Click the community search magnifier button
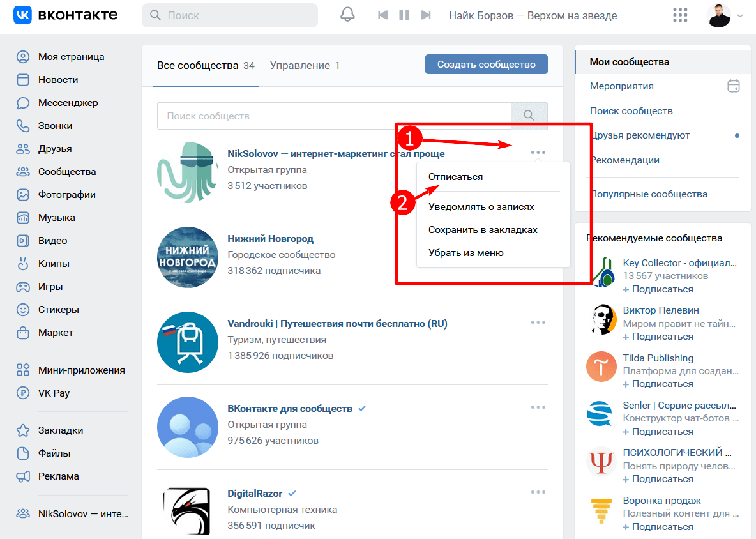756x539 pixels. click(529, 116)
